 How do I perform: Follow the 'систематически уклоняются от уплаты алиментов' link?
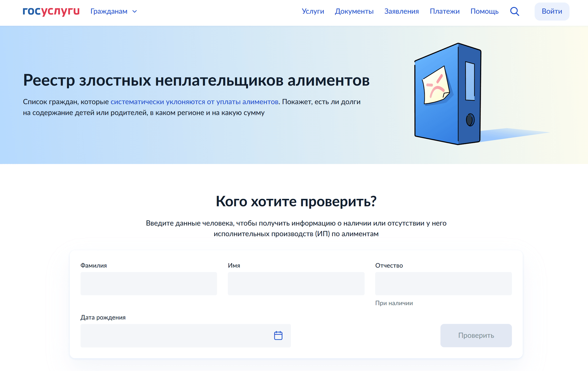click(194, 102)
